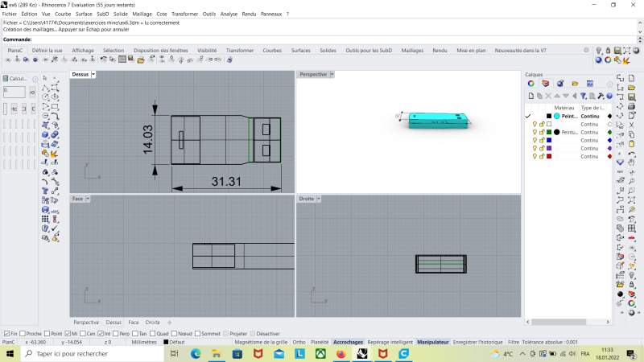Click Magnétisme de la grille status button
Viewport: 644px width, 362px height.
pos(260,342)
